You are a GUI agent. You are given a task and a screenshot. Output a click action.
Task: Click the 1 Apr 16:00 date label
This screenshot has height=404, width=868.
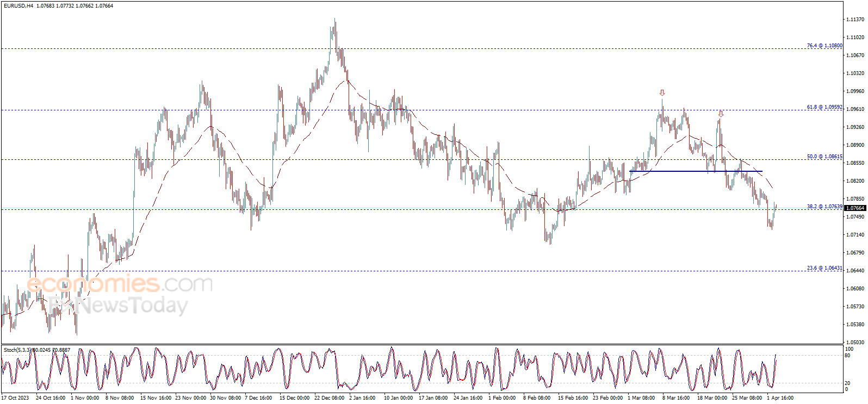click(780, 398)
